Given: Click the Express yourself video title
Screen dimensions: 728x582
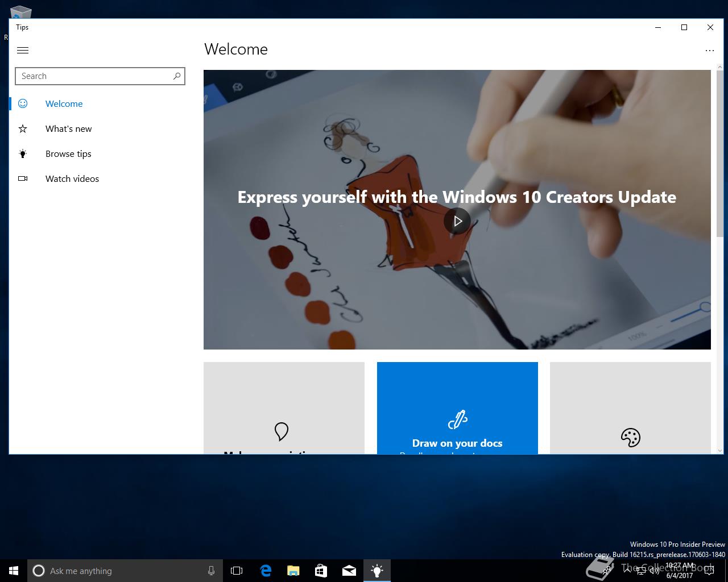Looking at the screenshot, I should pos(457,197).
